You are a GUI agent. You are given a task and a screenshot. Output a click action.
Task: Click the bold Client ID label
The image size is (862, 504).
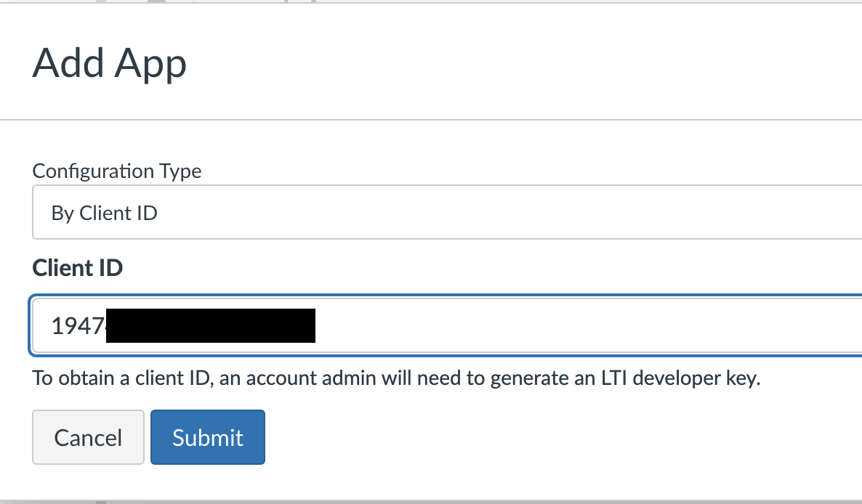pyautogui.click(x=78, y=268)
